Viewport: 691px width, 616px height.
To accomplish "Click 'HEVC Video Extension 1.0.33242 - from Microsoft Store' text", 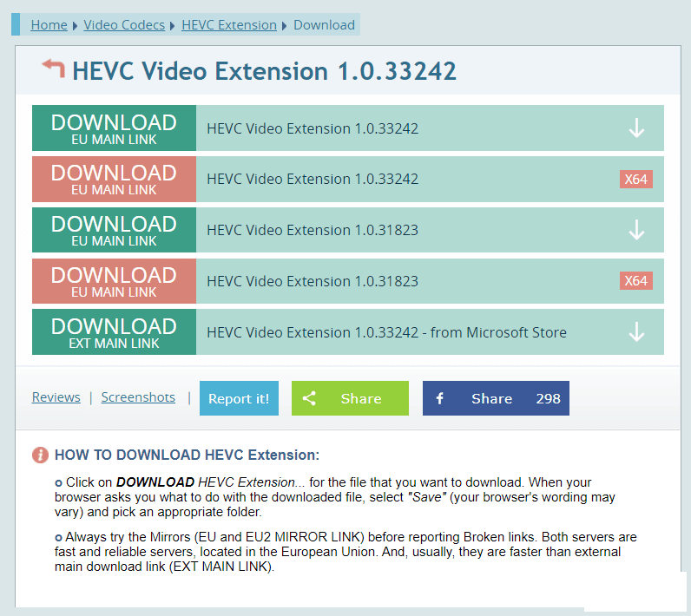I will coord(386,332).
